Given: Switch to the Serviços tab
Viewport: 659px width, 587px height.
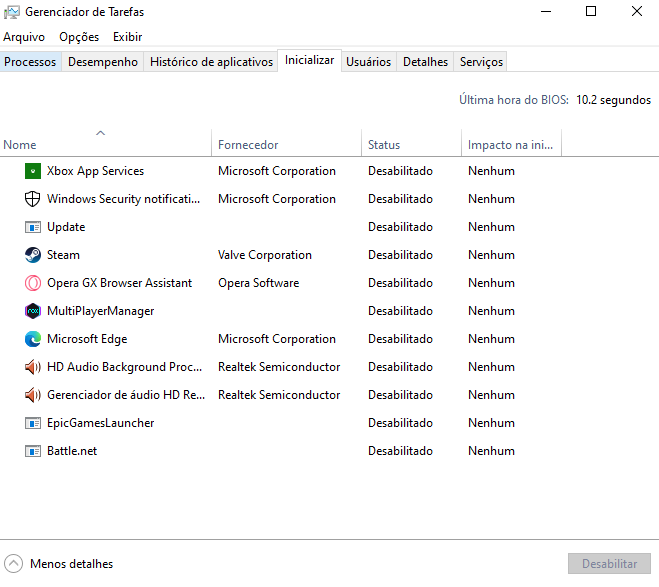Looking at the screenshot, I should click(x=481, y=62).
